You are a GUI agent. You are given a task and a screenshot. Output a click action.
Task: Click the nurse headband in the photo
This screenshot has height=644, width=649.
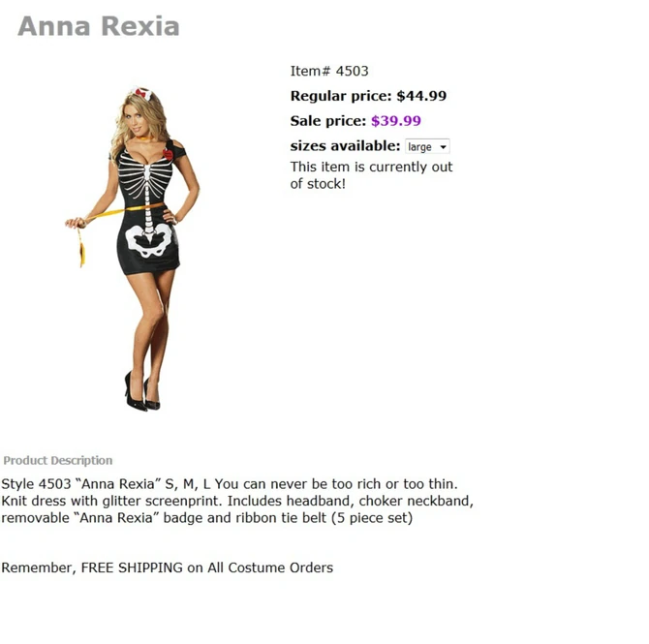(x=142, y=94)
